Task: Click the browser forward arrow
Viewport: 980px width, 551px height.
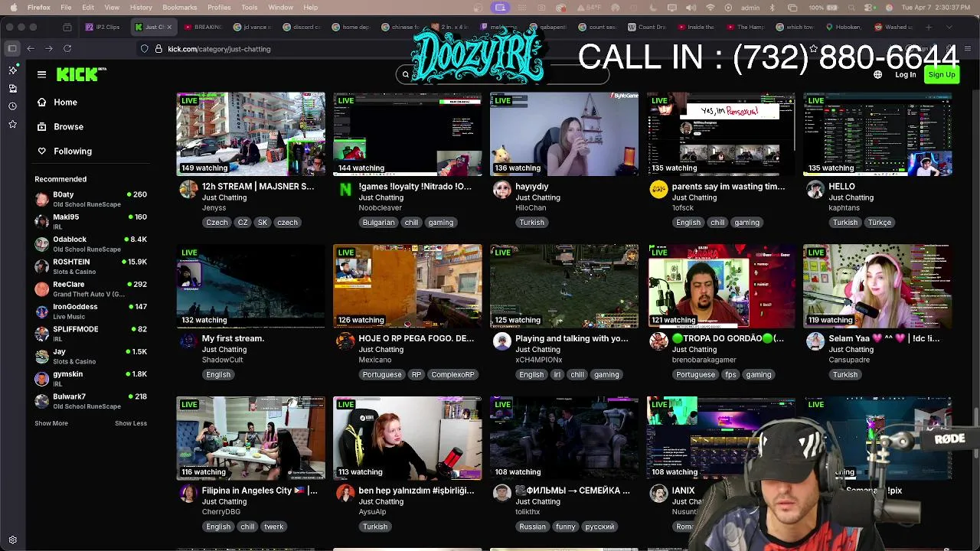Action: click(49, 48)
